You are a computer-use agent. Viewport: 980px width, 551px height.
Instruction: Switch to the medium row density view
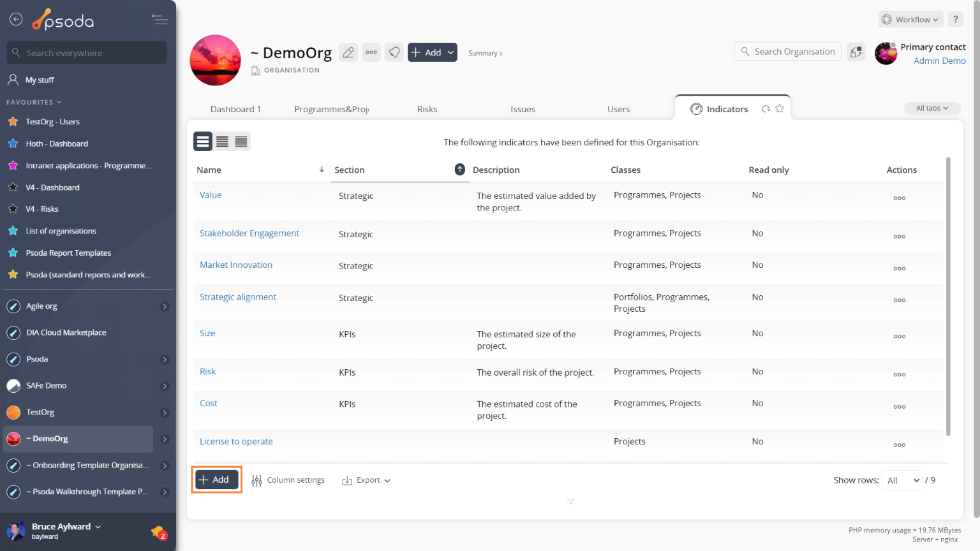tap(222, 142)
